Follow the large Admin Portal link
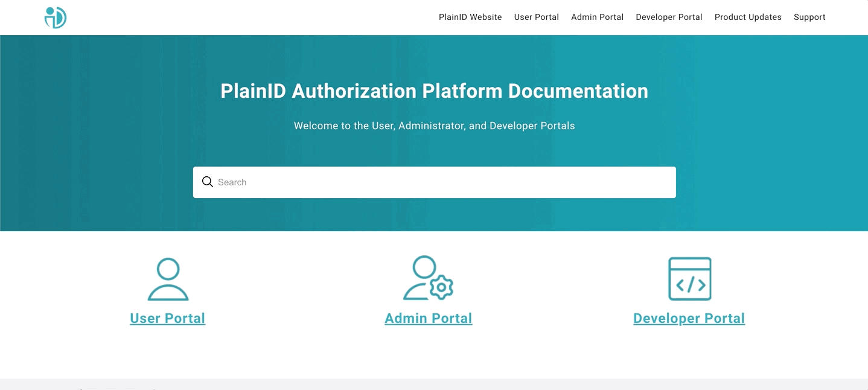 pyautogui.click(x=429, y=318)
